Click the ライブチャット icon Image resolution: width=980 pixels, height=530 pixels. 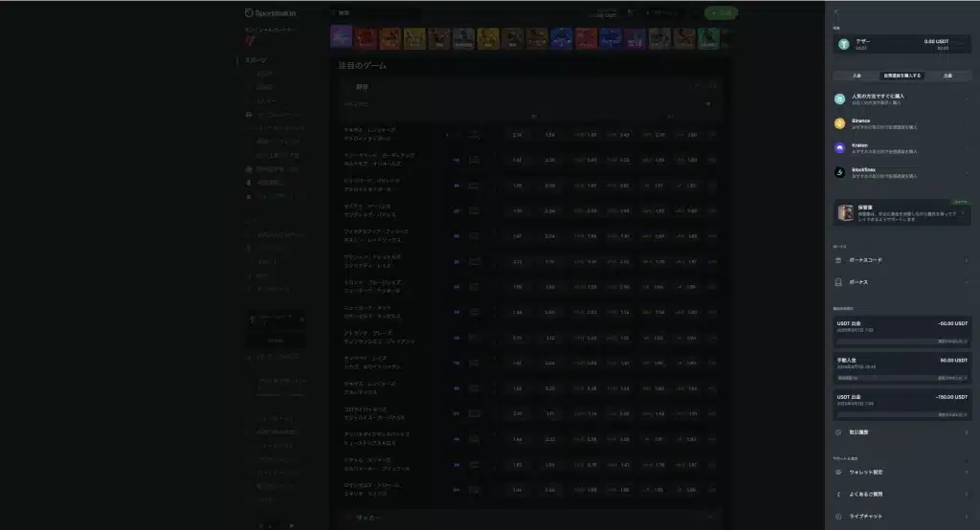(838, 517)
